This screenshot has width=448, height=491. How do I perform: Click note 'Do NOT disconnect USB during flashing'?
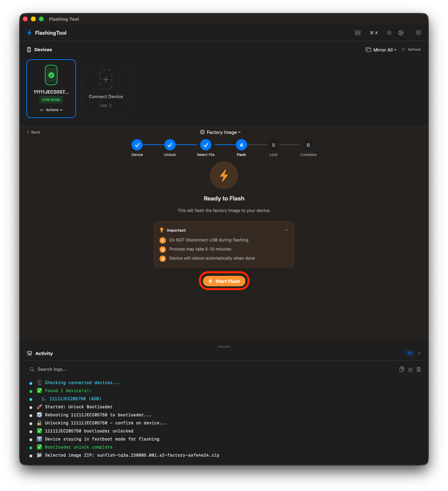click(209, 240)
